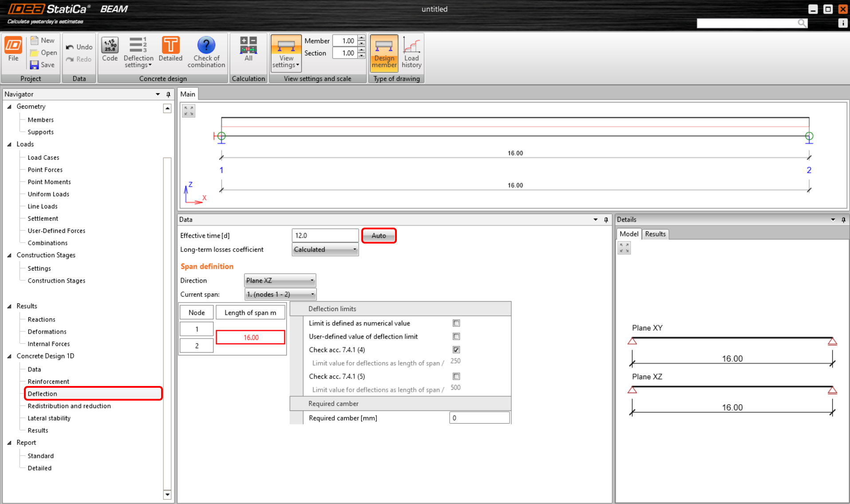Switch to the Results tab in Details
Screen dimensions: 850x504
click(x=655, y=234)
